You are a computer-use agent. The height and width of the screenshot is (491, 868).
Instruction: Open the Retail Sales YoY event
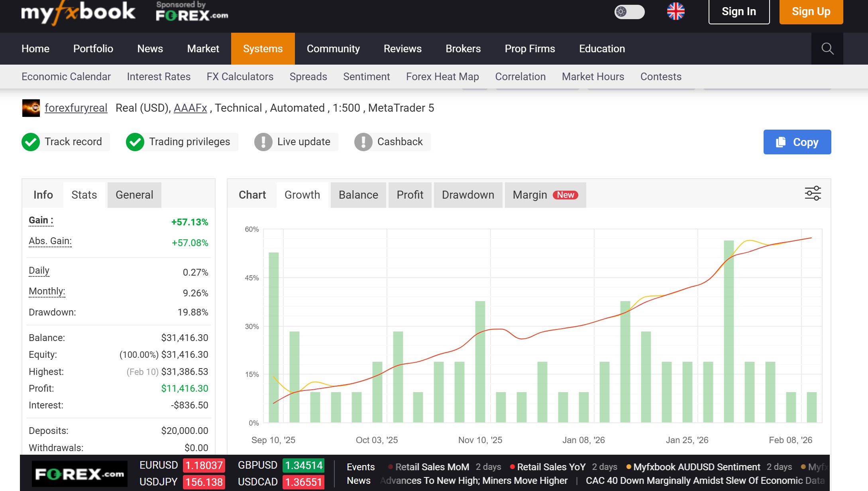[x=551, y=467]
